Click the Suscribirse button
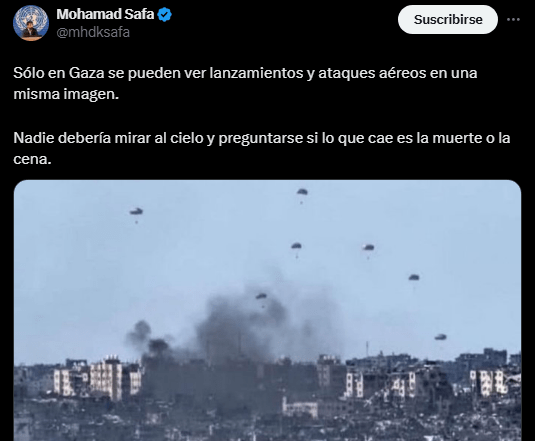The image size is (535, 441). click(448, 20)
